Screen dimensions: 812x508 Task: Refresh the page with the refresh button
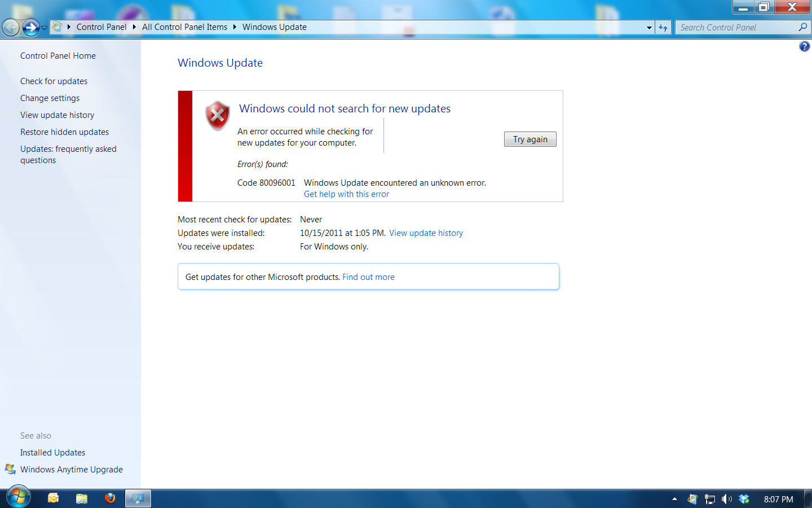[x=663, y=27]
